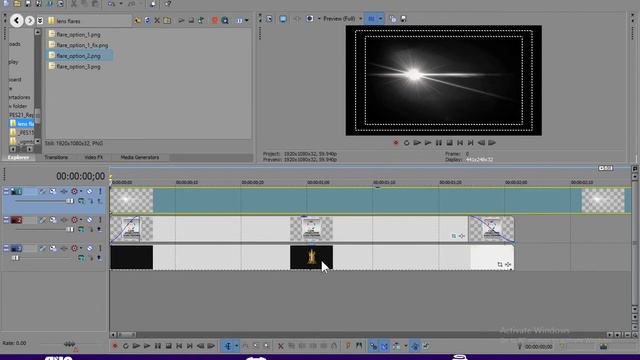Open Video Output FX in preview toolbar
The width and height of the screenshot is (640, 360).
(297, 19)
